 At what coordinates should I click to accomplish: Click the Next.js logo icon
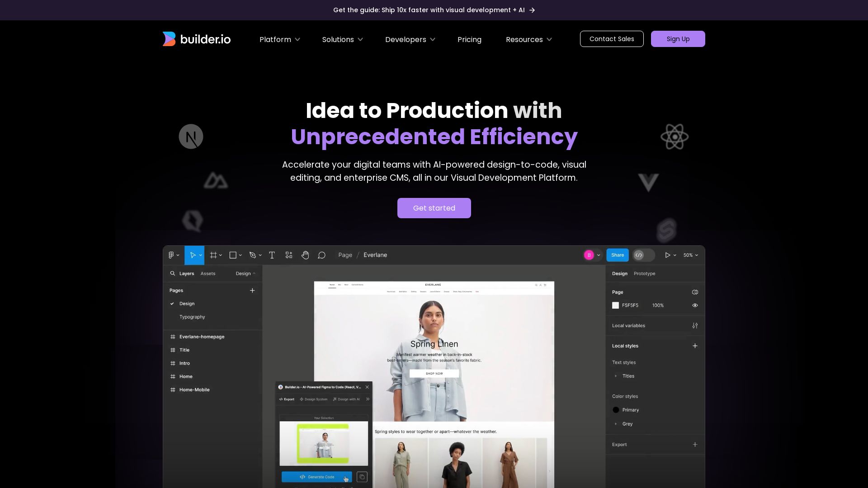click(x=191, y=136)
